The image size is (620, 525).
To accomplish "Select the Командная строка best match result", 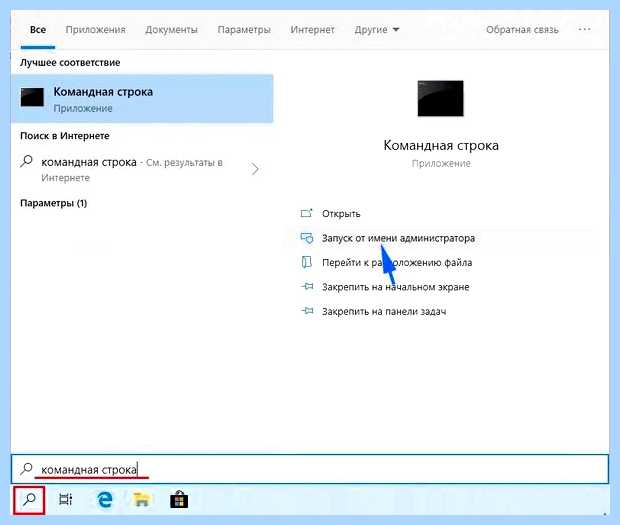I will click(x=142, y=98).
